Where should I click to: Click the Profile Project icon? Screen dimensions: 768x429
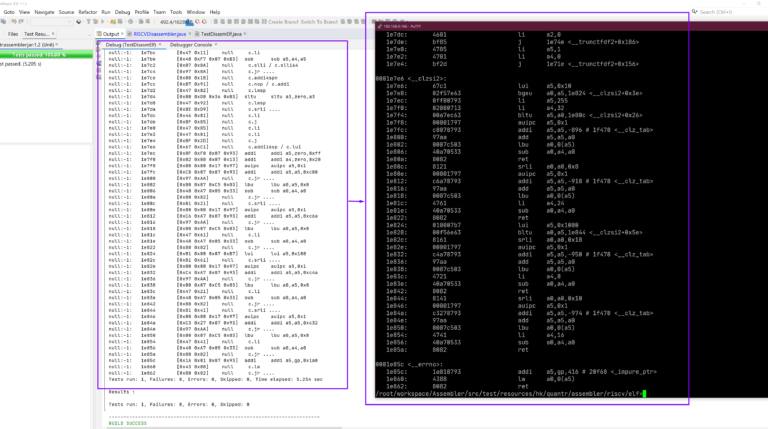[130, 22]
